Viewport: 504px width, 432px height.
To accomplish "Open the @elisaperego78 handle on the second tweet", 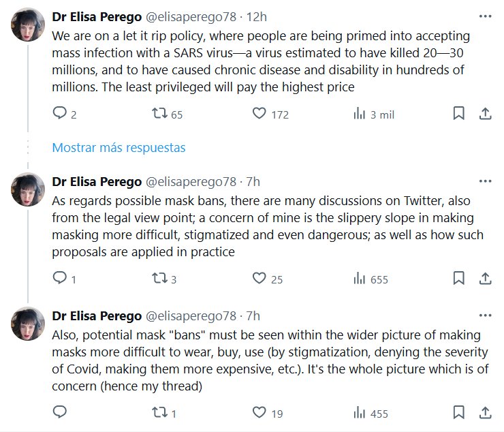I will click(193, 181).
